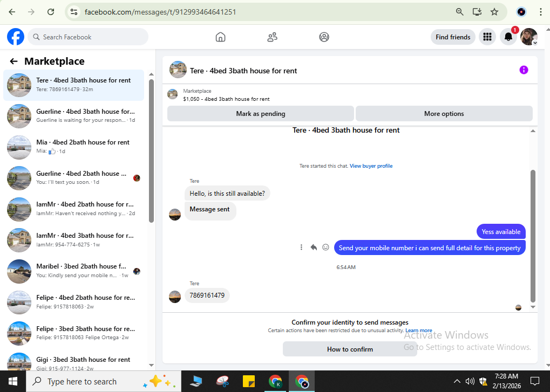
Task: Click the house photo in chat header
Action: (178, 70)
